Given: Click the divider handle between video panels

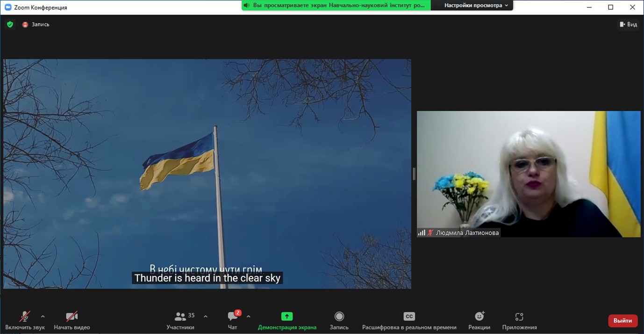Looking at the screenshot, I should (x=414, y=174).
